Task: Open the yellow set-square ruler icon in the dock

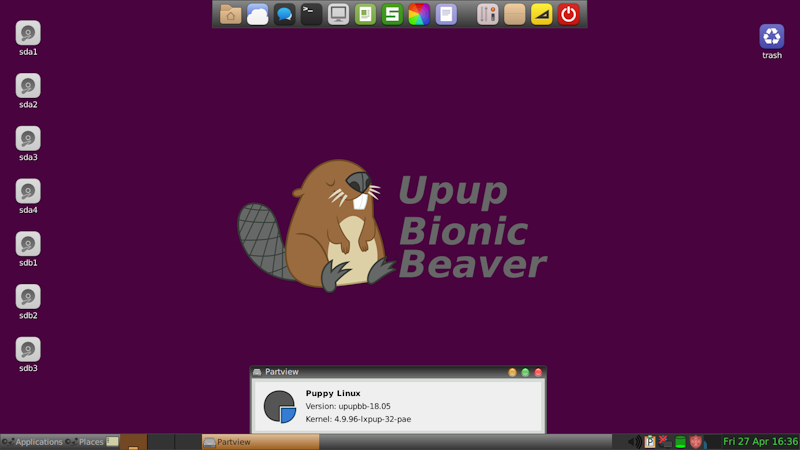Action: 542,14
